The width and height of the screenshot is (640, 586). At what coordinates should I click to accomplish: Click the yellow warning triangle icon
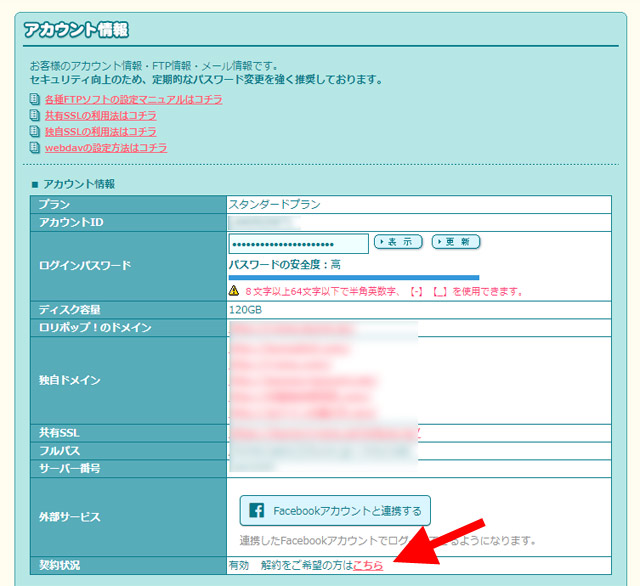click(x=234, y=291)
